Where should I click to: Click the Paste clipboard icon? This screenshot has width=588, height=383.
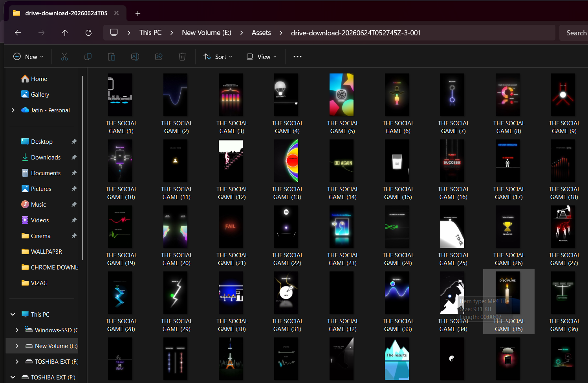[112, 57]
